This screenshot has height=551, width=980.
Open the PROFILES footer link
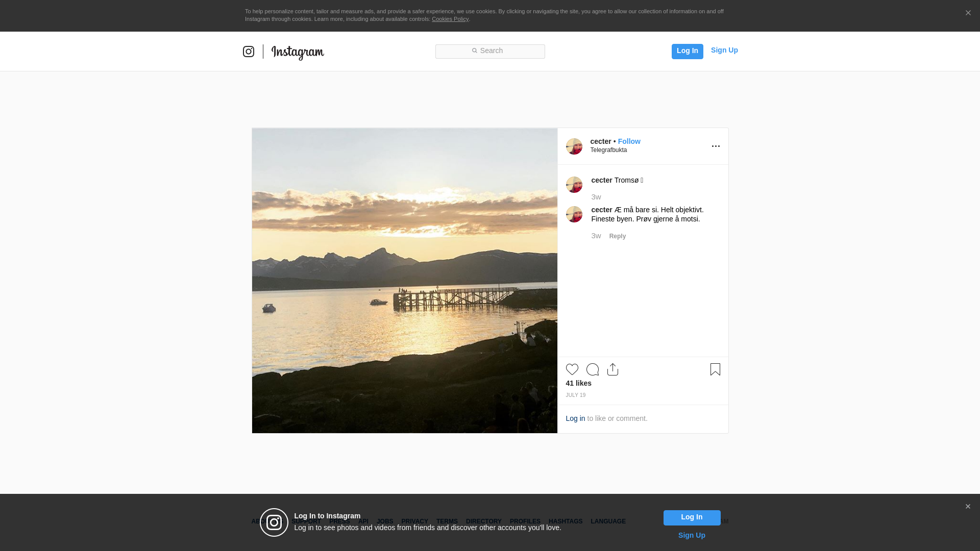(525, 521)
